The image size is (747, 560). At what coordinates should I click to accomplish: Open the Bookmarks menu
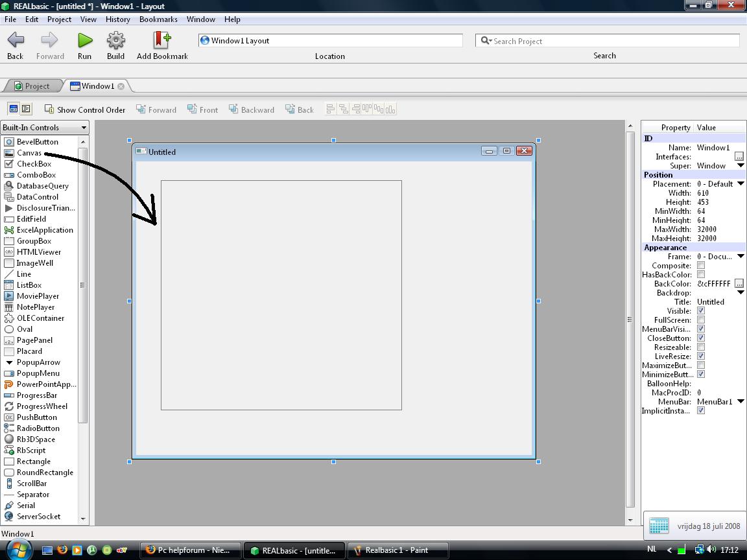click(x=158, y=19)
